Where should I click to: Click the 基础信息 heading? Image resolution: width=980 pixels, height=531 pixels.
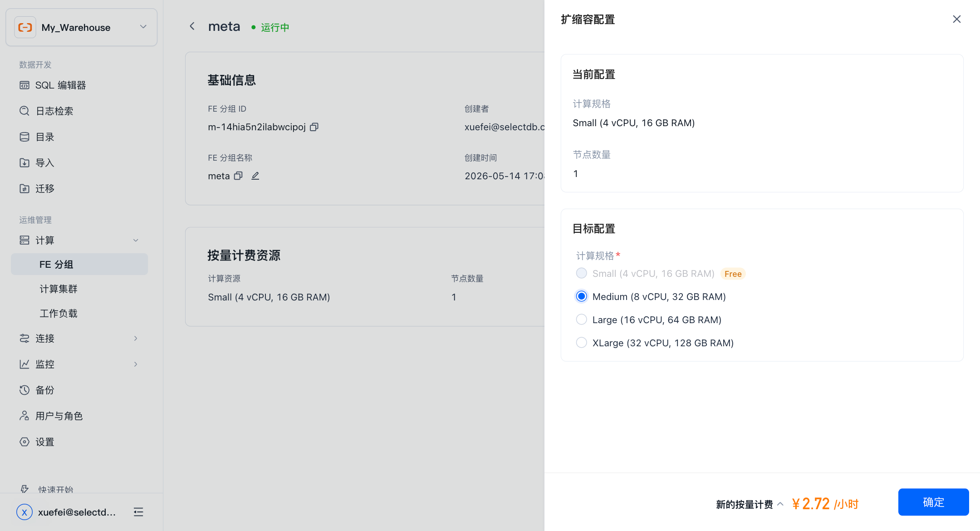[232, 80]
